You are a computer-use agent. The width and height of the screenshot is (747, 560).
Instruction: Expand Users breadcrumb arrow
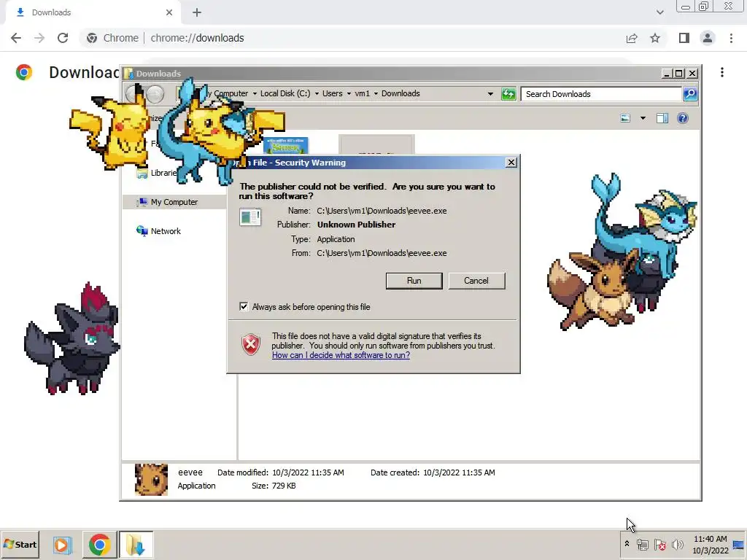coord(349,94)
